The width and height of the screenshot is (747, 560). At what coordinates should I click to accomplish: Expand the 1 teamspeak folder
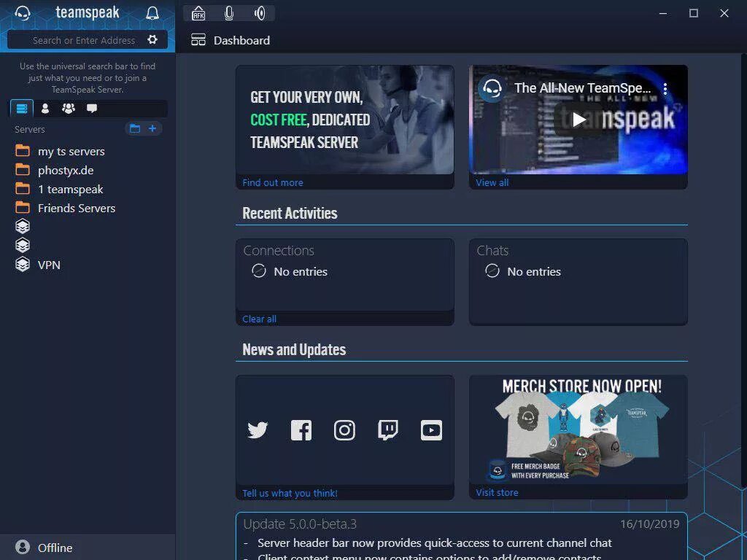coord(23,189)
